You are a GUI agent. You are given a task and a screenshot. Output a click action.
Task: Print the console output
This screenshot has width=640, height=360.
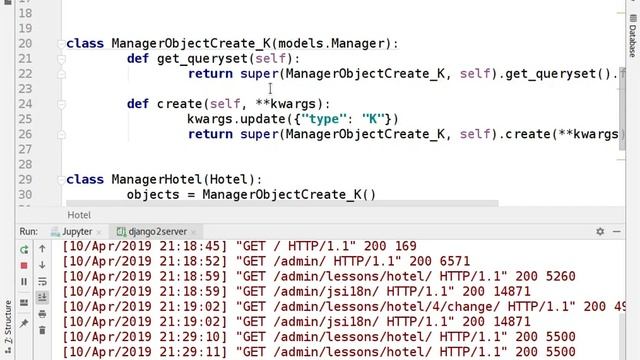click(42, 314)
